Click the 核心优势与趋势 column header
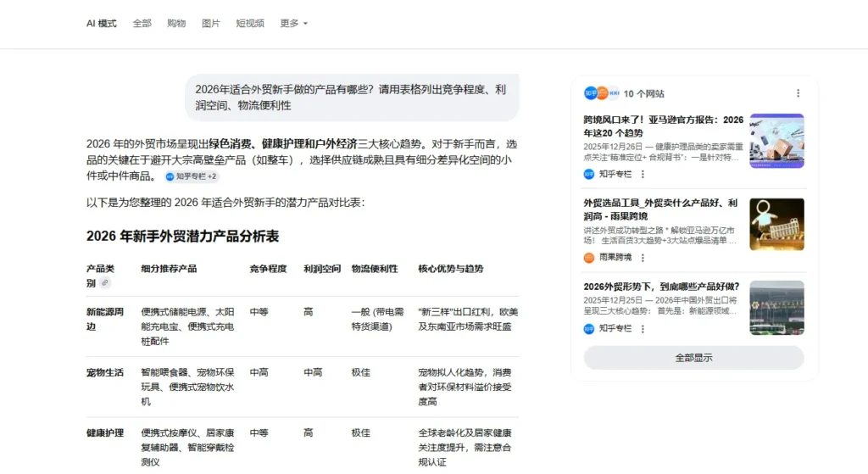Image resolution: width=868 pixels, height=474 pixels. 451,269
